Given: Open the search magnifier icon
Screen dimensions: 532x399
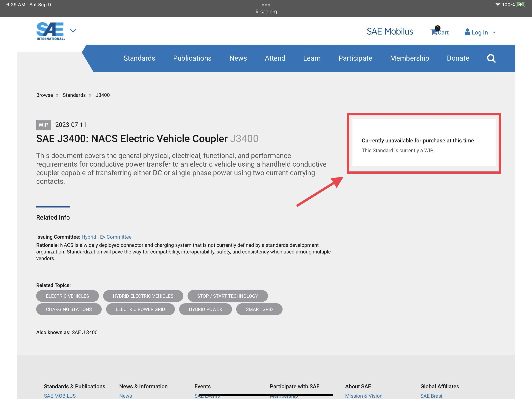Looking at the screenshot, I should [491, 58].
